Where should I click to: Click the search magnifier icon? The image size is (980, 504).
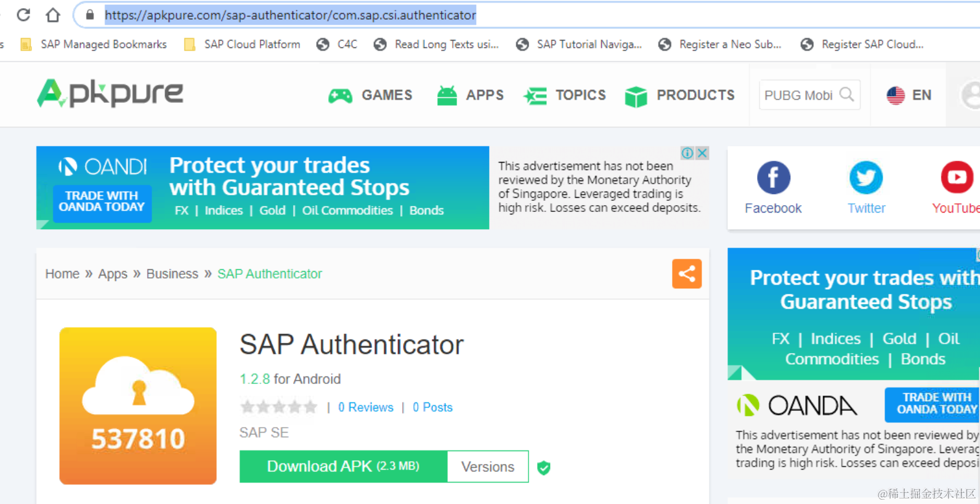(848, 94)
